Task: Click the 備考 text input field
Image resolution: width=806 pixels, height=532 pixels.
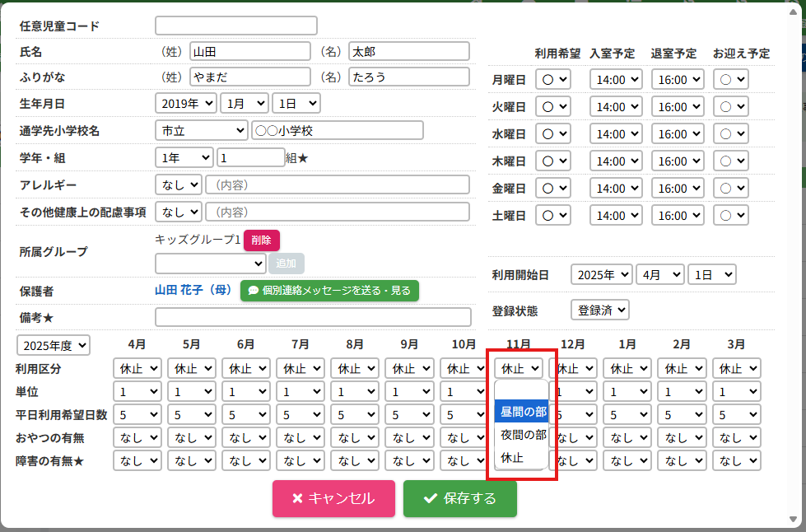Action: coord(313,317)
